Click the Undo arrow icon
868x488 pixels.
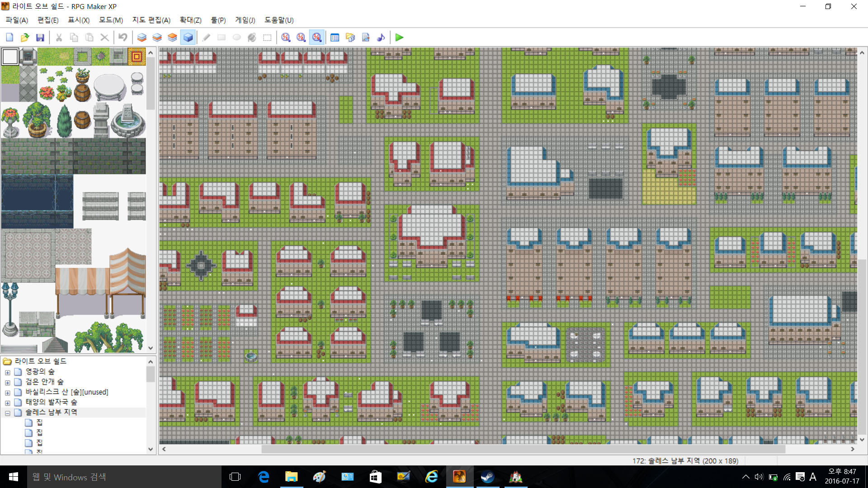pyautogui.click(x=123, y=38)
